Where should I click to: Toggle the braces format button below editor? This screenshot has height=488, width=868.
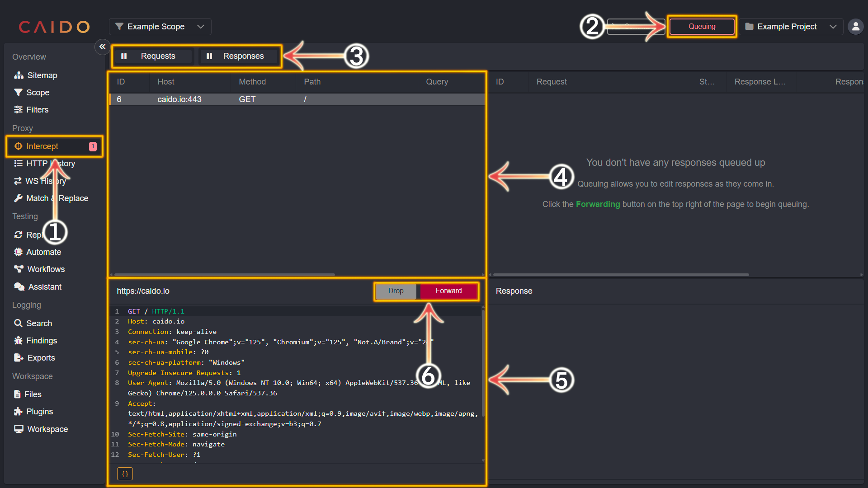tap(125, 474)
